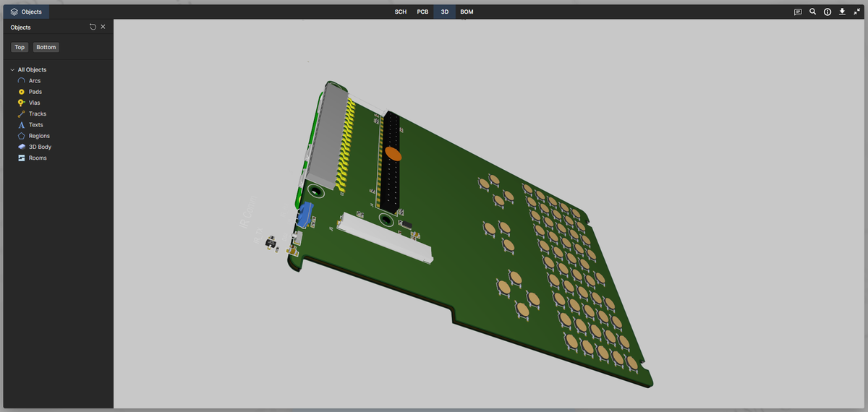Open the comments icon in top bar
Screen dimensions: 868x412
798,12
